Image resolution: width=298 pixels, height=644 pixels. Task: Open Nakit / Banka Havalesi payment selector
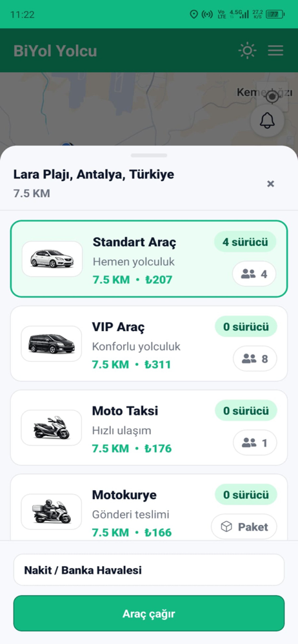point(149,570)
